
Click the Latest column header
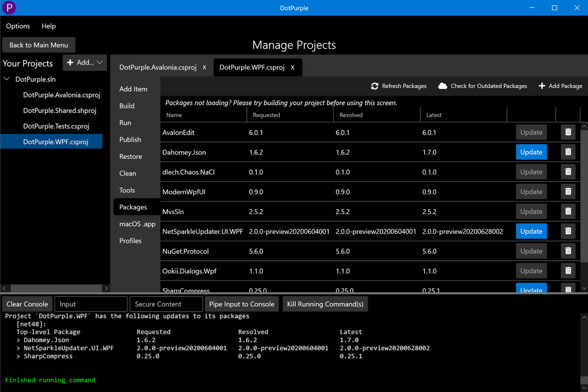click(464, 115)
